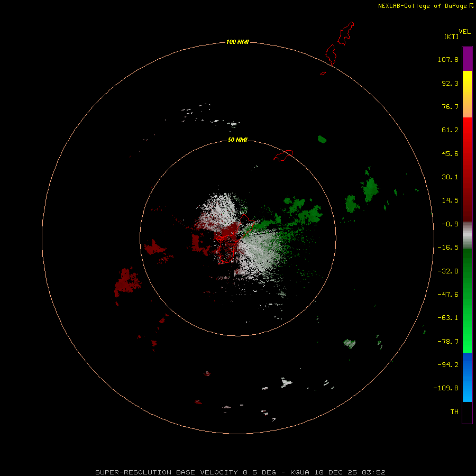Click the 107.8 value on velocity scale
The image size is (476, 476).
tap(448, 59)
